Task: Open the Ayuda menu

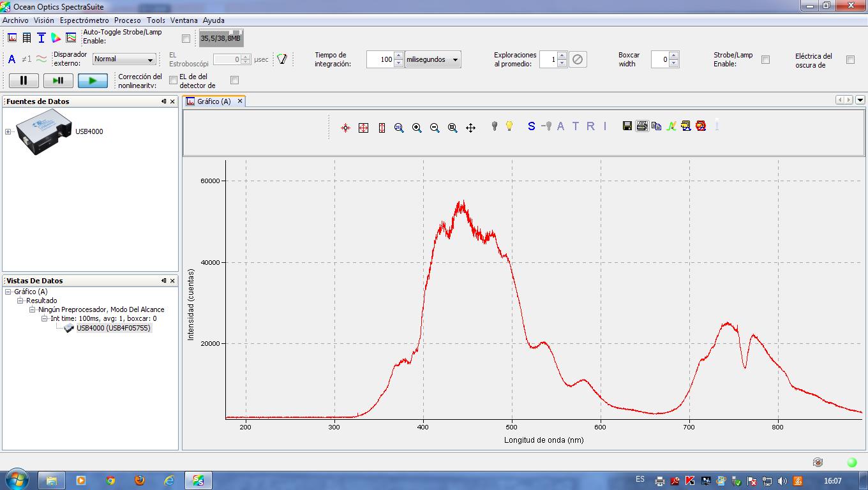Action: [214, 20]
